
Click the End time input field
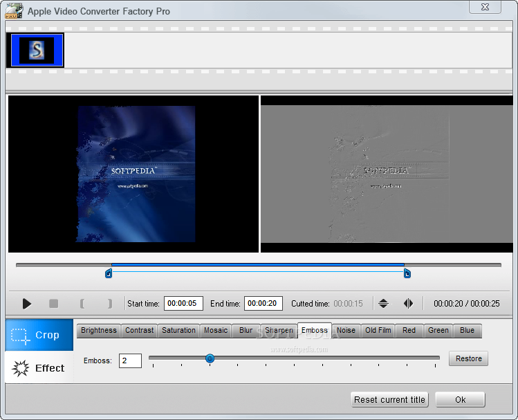point(263,303)
